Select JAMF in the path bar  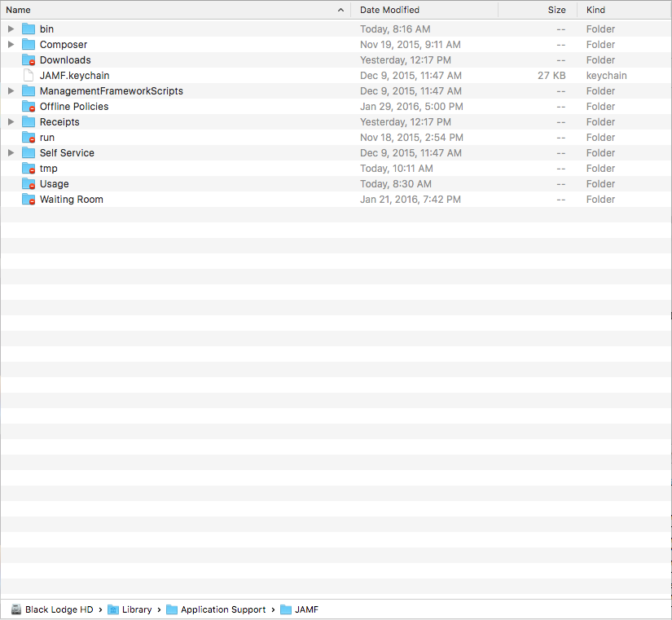[307, 609]
